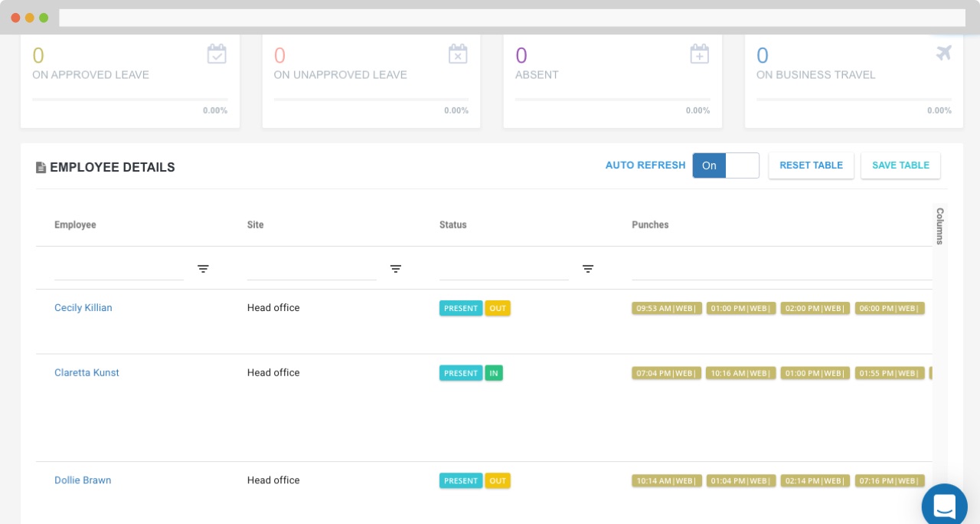Click the On Approved Leave progress bar
The width and height of the screenshot is (980, 524).
click(x=130, y=98)
